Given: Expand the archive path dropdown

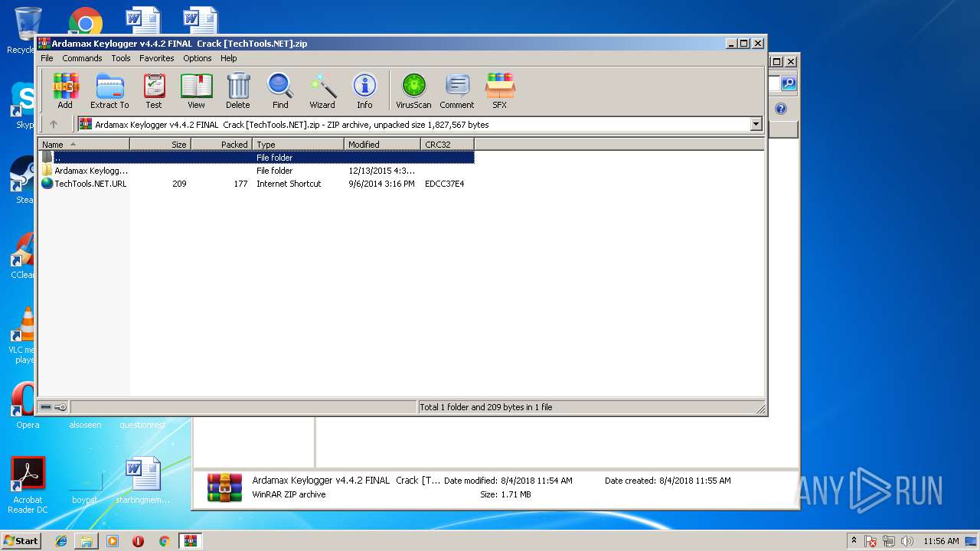Looking at the screenshot, I should (x=756, y=124).
